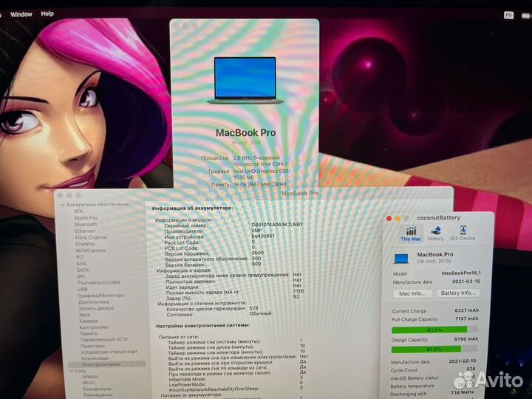The height and width of the screenshot is (399, 532).
Task: Click the MacBook icon in coconutBattery
Action: click(x=401, y=259)
